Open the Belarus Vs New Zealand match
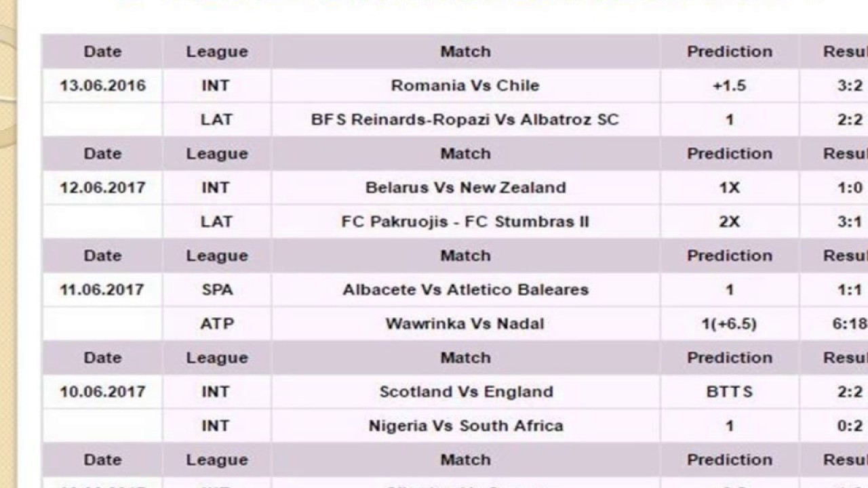The width and height of the screenshot is (868, 488). pyautogui.click(x=465, y=188)
